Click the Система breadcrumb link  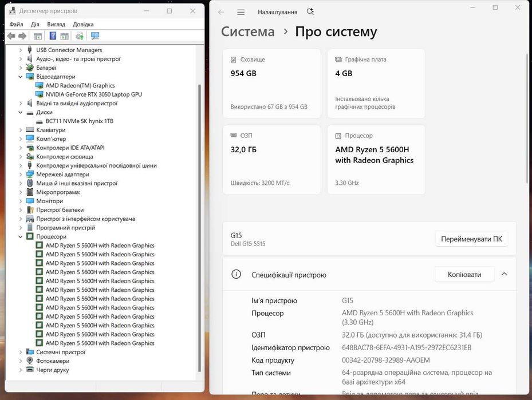[248, 31]
